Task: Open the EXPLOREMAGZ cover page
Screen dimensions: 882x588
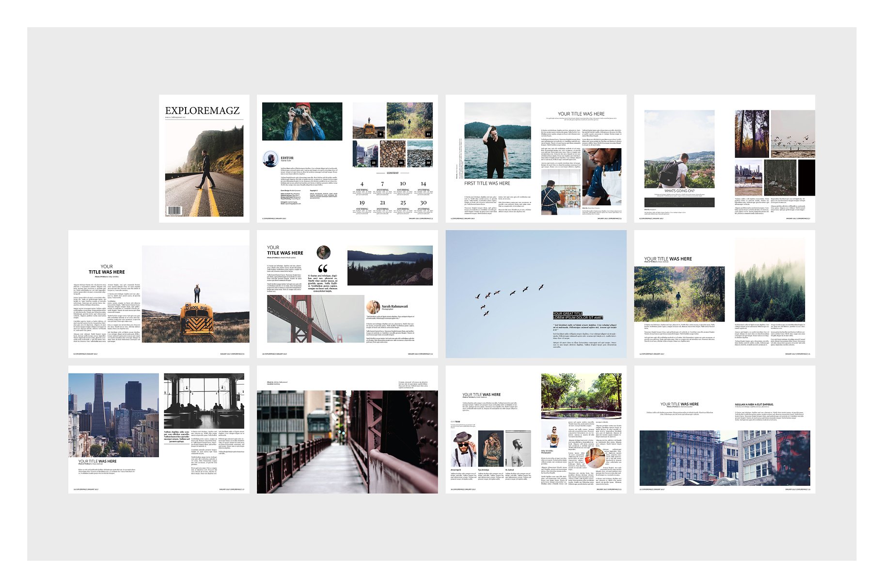Action: (203, 111)
